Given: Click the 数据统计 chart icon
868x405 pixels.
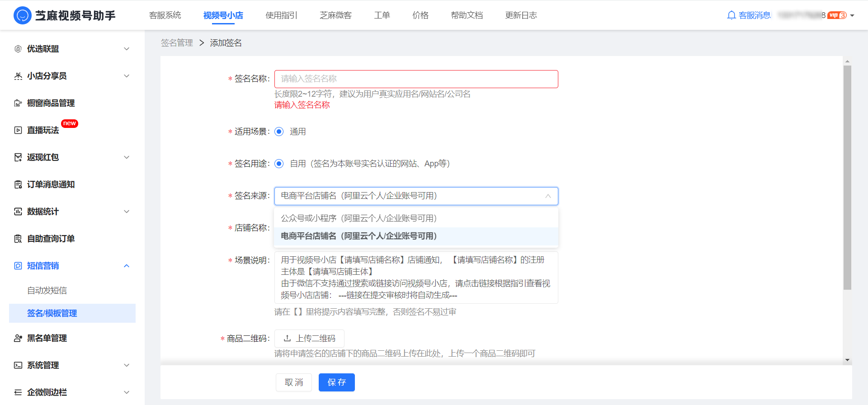Looking at the screenshot, I should [18, 212].
